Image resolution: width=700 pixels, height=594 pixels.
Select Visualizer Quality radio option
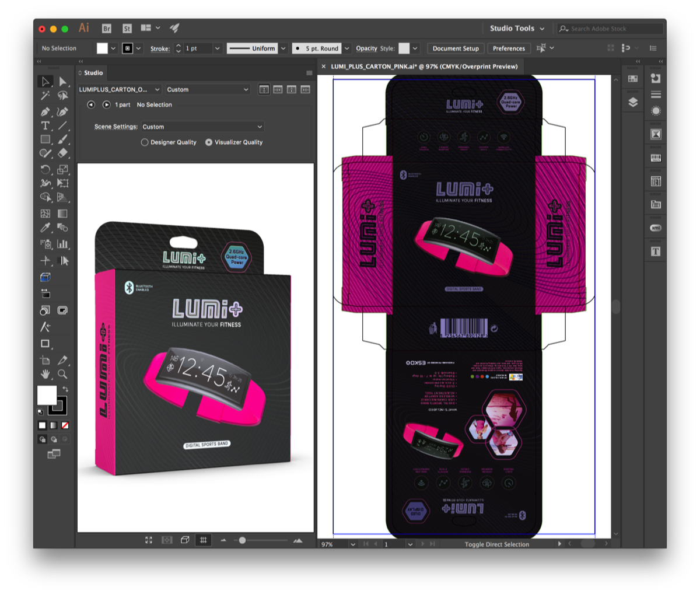click(209, 142)
